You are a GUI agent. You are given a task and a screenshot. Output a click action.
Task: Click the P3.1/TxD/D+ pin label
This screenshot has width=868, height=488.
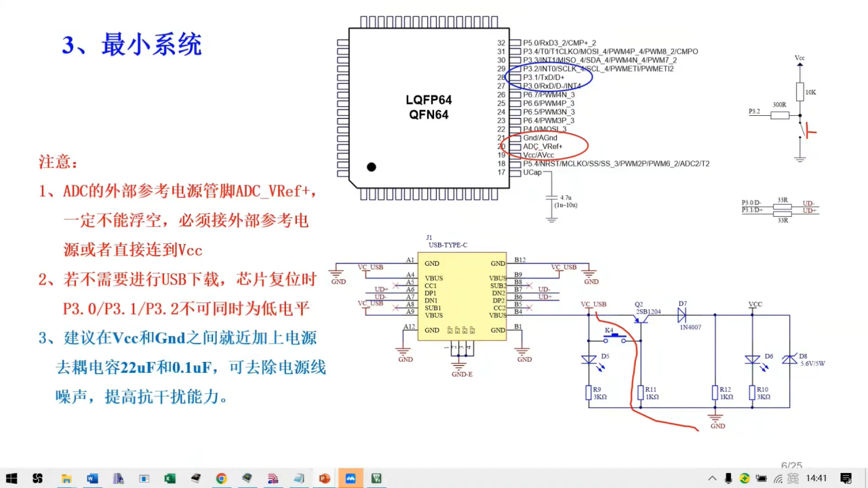[544, 77]
